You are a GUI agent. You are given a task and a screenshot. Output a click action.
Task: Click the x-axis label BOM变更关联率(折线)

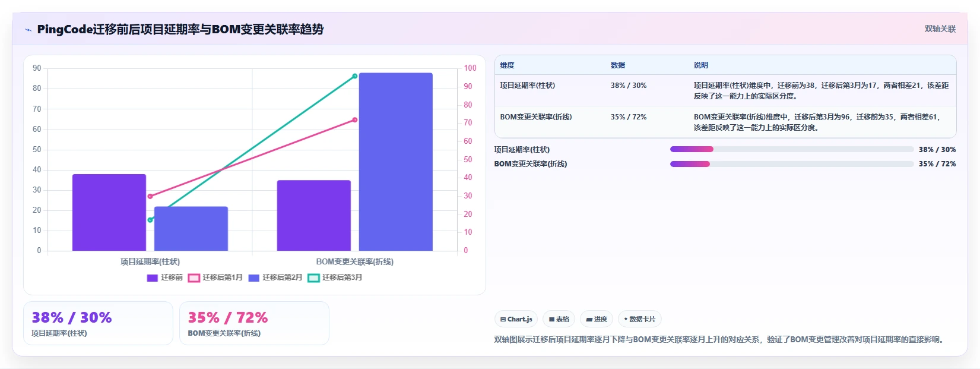[x=355, y=261]
